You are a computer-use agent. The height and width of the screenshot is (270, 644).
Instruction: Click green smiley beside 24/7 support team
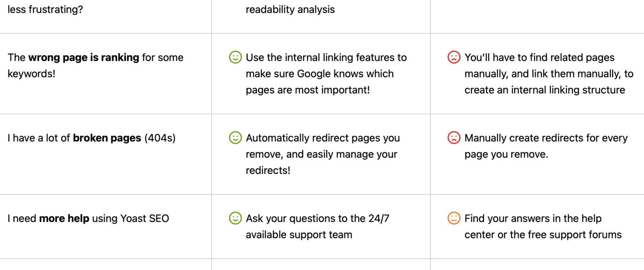[x=235, y=219]
